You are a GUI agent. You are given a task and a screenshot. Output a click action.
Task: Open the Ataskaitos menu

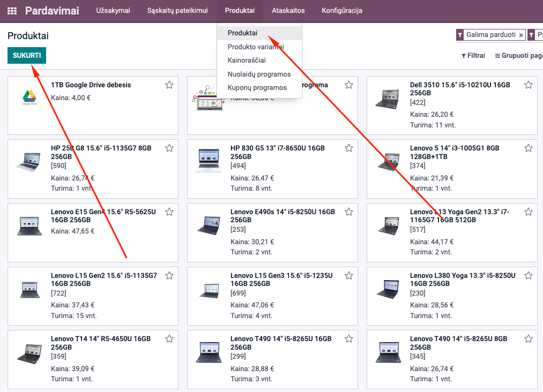click(x=288, y=11)
